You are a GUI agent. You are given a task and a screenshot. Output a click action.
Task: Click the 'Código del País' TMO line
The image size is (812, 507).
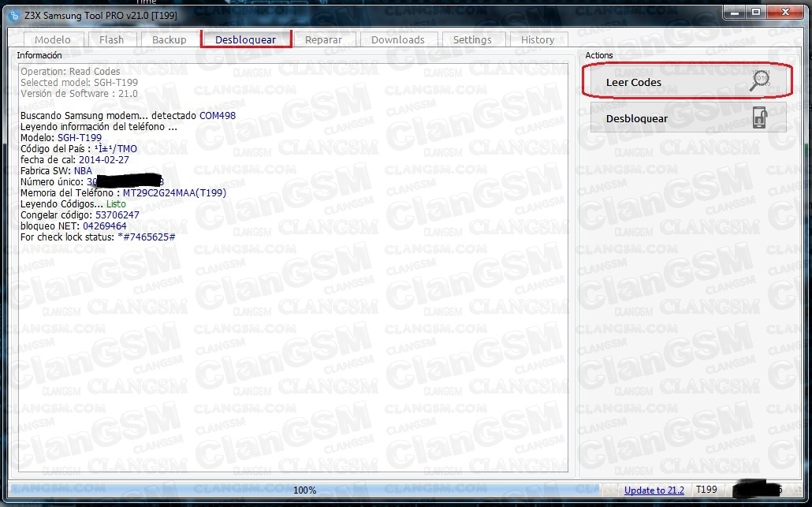click(x=79, y=148)
